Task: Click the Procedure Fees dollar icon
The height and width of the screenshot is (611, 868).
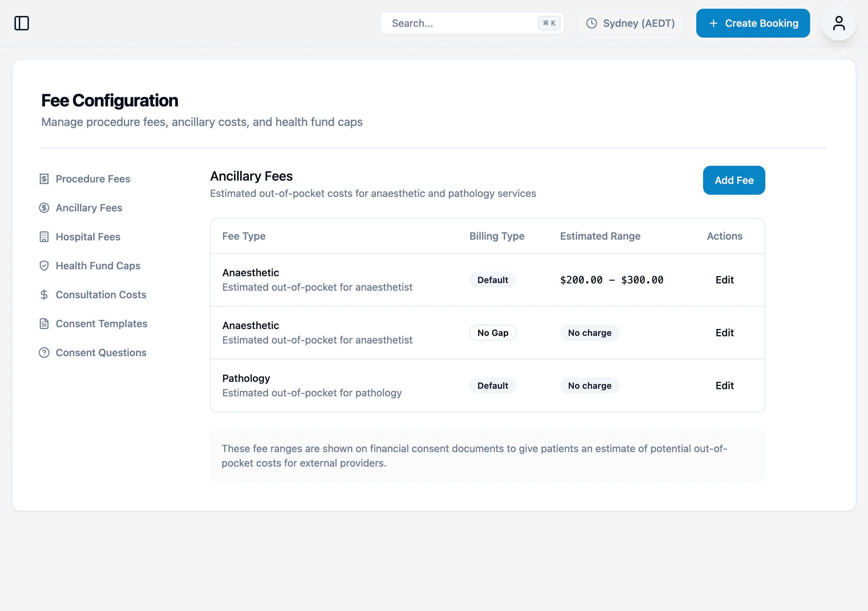Action: [44, 179]
